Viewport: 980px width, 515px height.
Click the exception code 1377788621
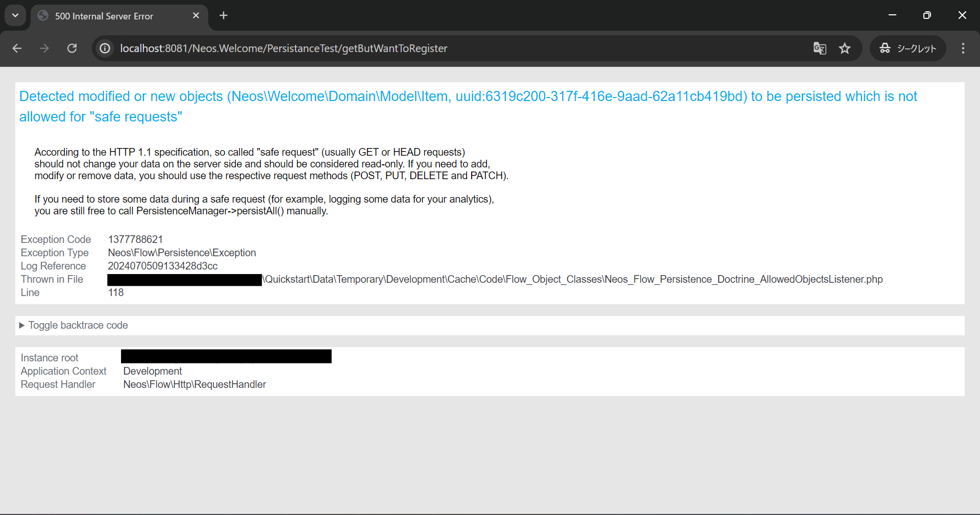click(135, 239)
